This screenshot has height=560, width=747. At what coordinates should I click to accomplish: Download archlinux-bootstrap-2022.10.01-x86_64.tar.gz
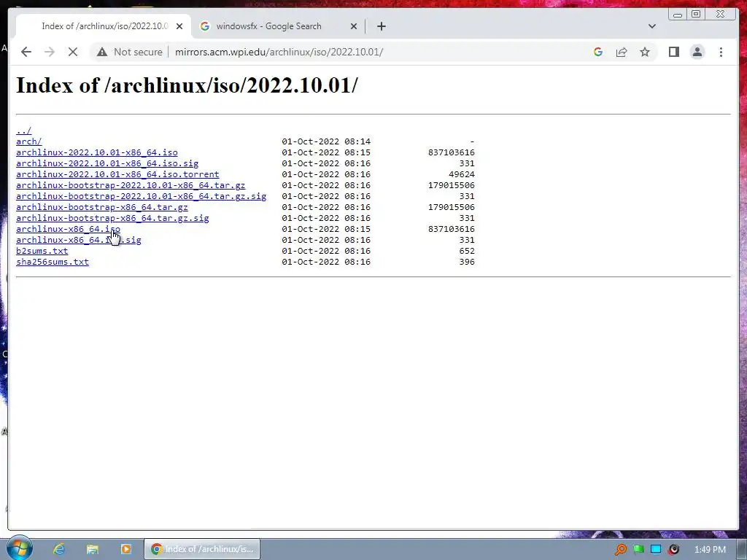(x=131, y=185)
